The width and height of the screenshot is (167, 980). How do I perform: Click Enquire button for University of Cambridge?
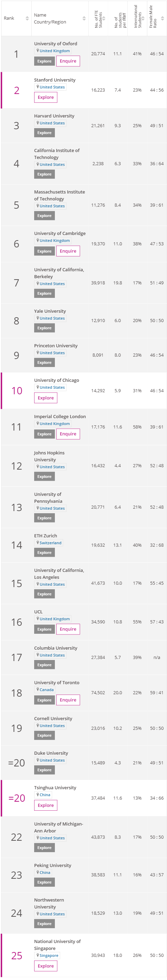click(68, 251)
